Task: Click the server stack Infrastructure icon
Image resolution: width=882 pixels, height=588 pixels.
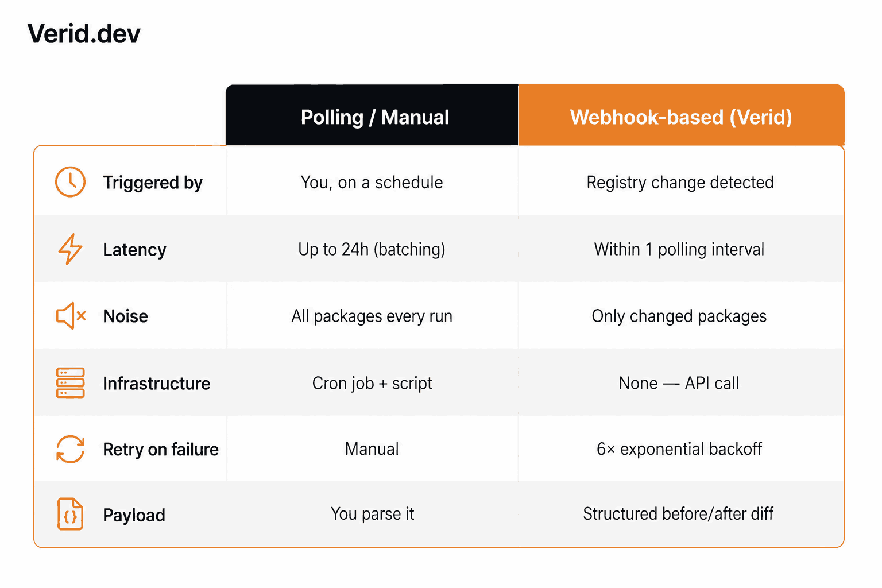Action: (x=71, y=383)
